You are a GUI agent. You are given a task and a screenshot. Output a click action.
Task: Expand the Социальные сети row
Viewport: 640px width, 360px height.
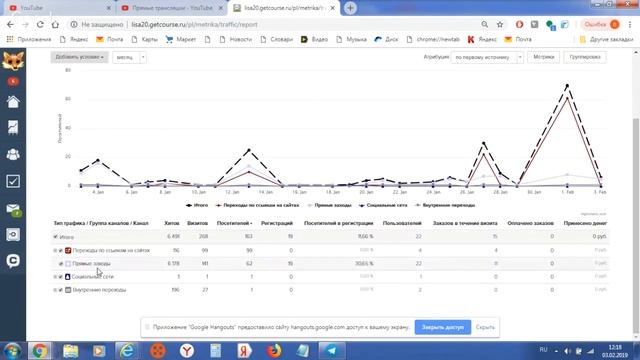click(55, 277)
